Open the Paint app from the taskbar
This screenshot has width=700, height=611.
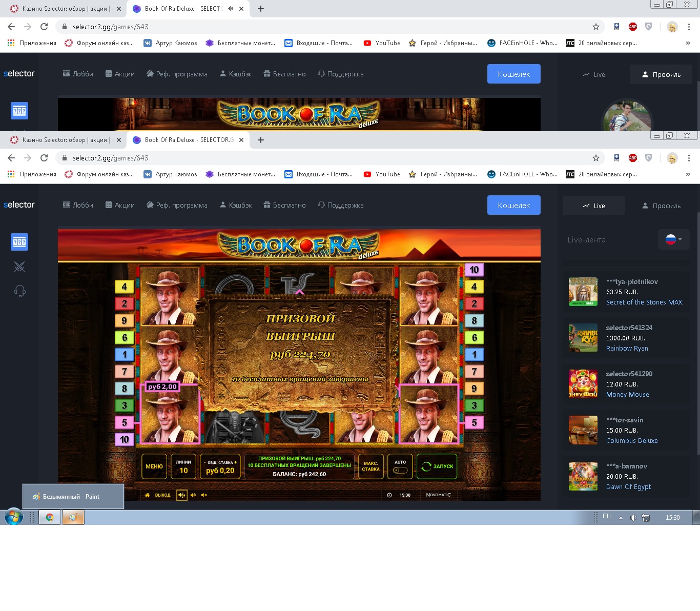pyautogui.click(x=73, y=517)
